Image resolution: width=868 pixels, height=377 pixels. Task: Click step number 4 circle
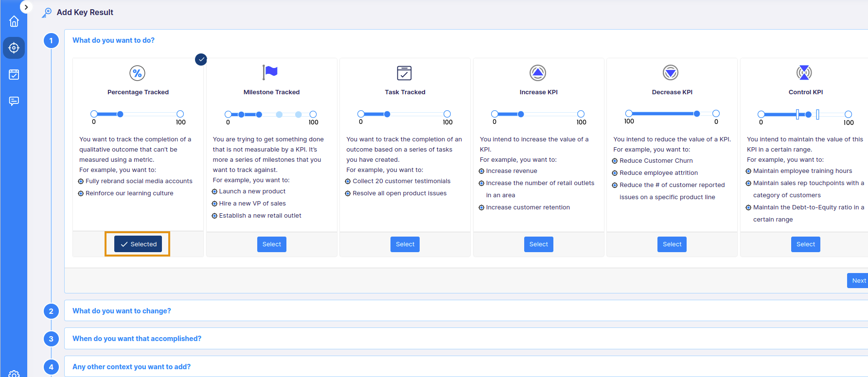click(x=51, y=367)
